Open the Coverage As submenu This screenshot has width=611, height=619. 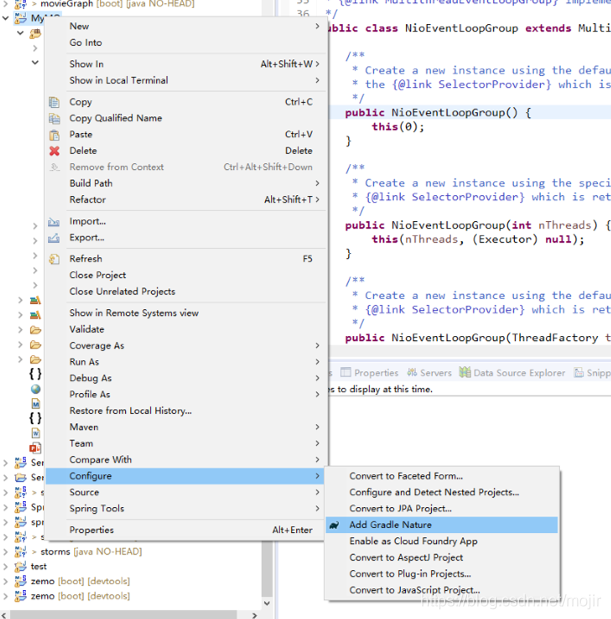tap(186, 346)
